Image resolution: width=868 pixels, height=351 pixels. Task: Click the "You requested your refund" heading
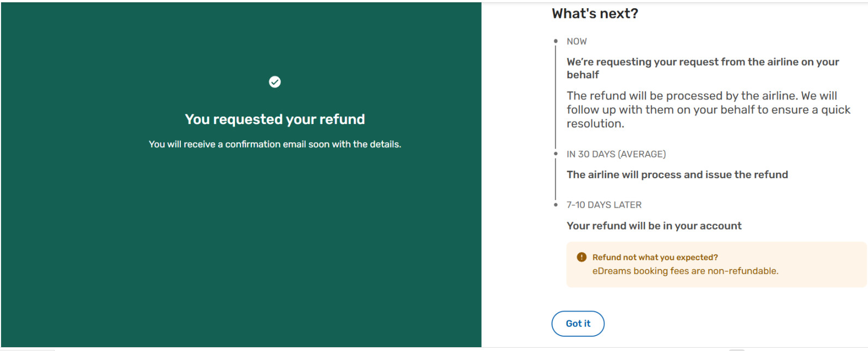tap(275, 119)
